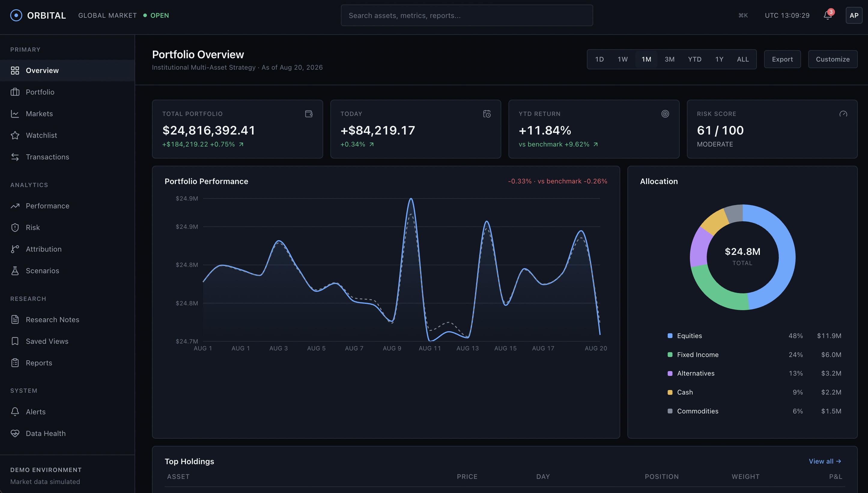
Task: Open the Transactions page
Action: click(x=67, y=157)
